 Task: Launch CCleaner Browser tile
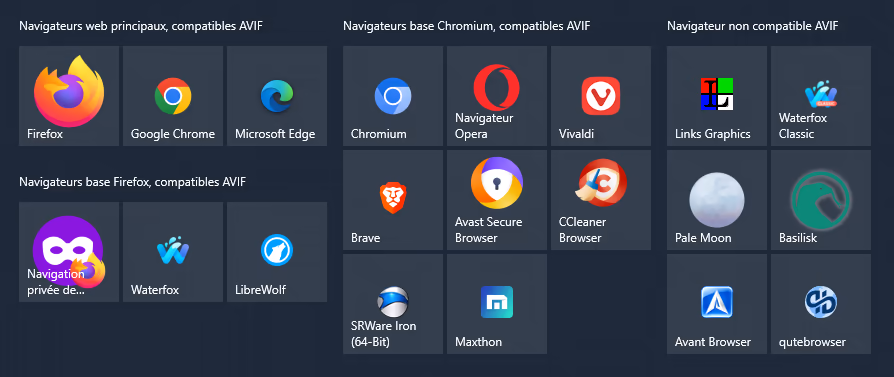point(601,200)
